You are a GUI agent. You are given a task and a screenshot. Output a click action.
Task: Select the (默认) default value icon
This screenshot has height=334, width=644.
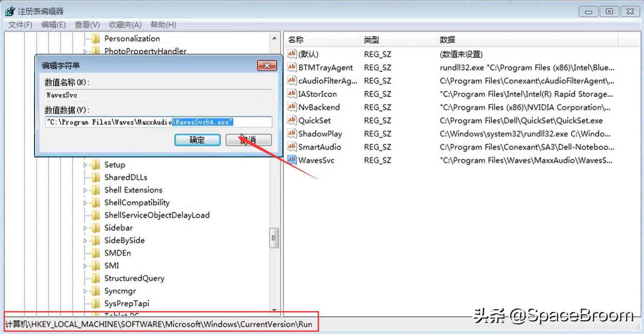coord(291,54)
